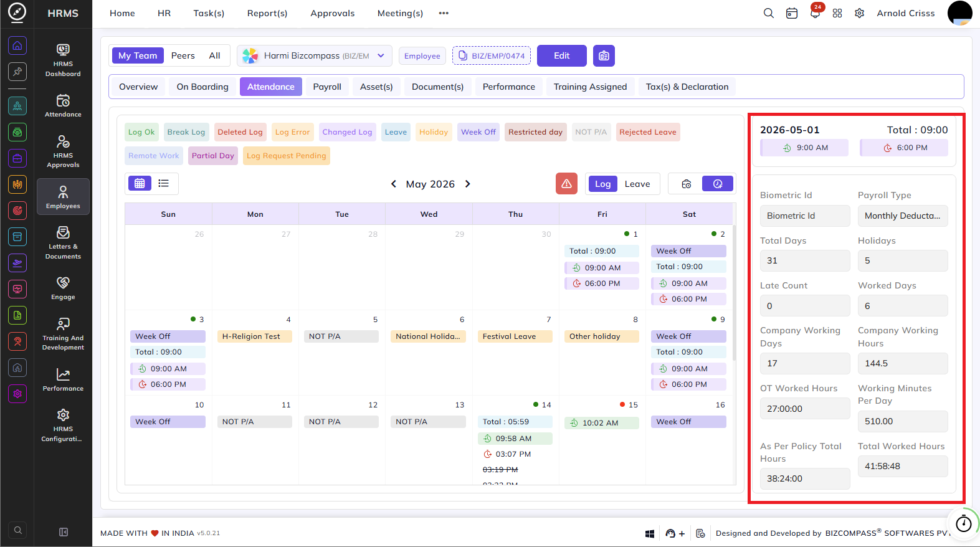
Task: Click the user avatar picture
Action: pyautogui.click(x=959, y=13)
